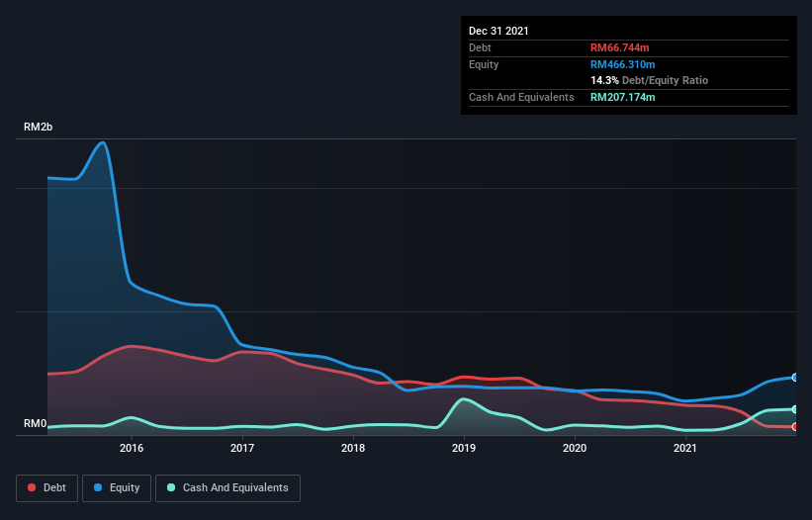Click the blue Equity endpoint marker
The height and width of the screenshot is (520, 812).
pyautogui.click(x=795, y=378)
